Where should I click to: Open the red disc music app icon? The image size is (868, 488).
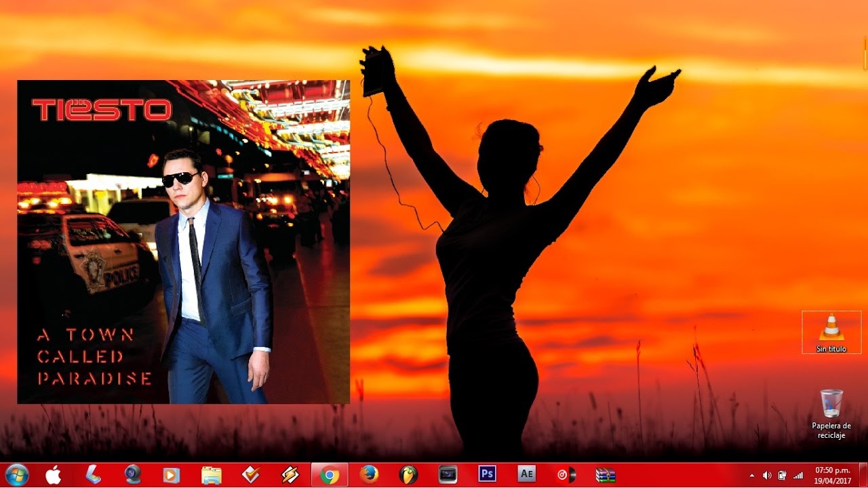point(566,474)
